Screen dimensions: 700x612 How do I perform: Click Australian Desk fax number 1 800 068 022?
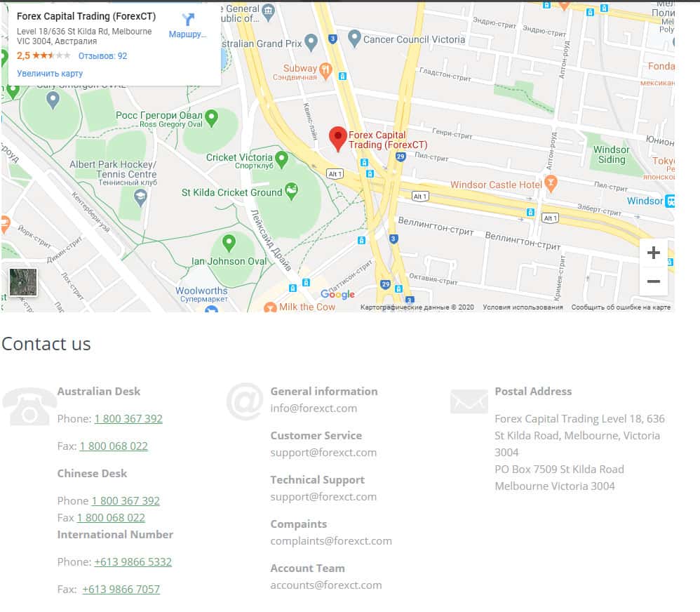click(114, 446)
